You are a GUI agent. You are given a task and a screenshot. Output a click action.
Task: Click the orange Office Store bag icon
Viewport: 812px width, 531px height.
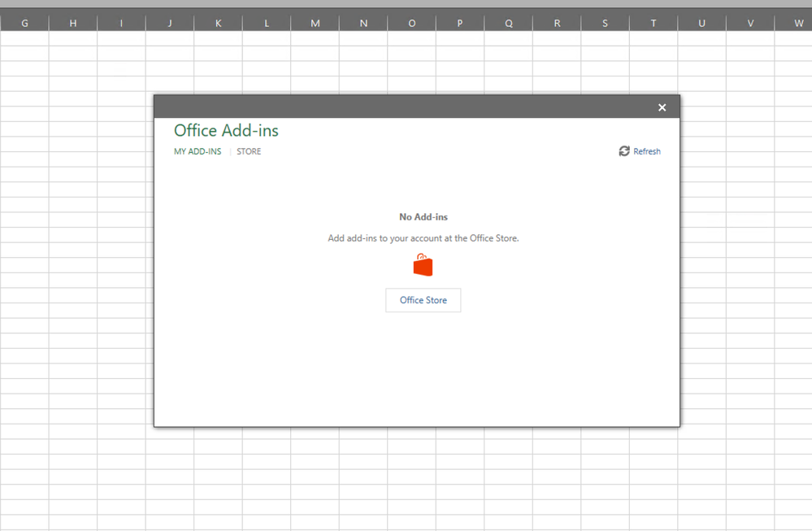423,265
